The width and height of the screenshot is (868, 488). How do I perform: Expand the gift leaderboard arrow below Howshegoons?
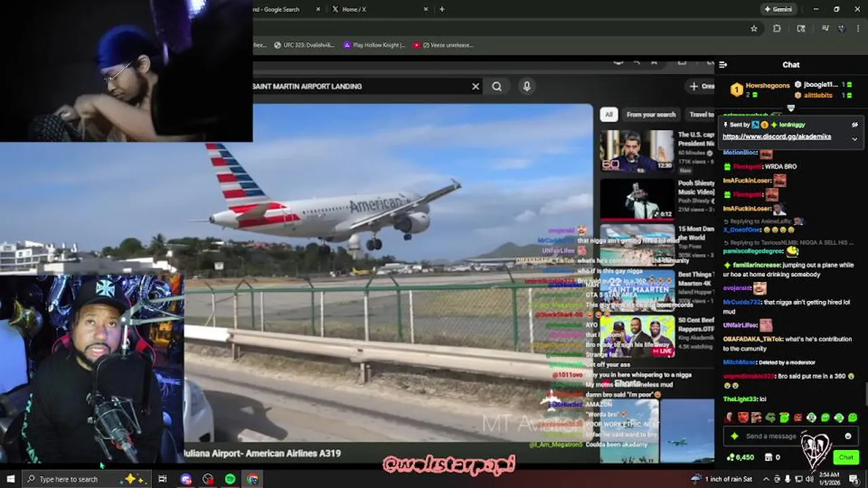tap(791, 108)
